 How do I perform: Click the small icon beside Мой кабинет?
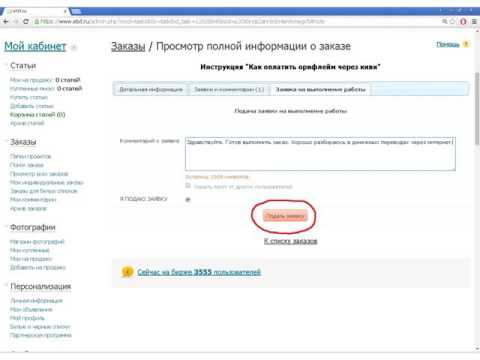coord(74,47)
